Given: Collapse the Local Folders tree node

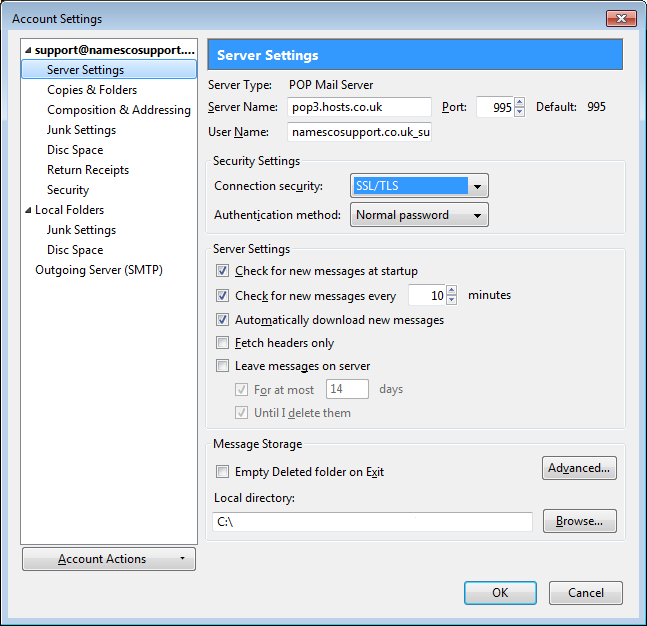Looking at the screenshot, I should 28,210.
